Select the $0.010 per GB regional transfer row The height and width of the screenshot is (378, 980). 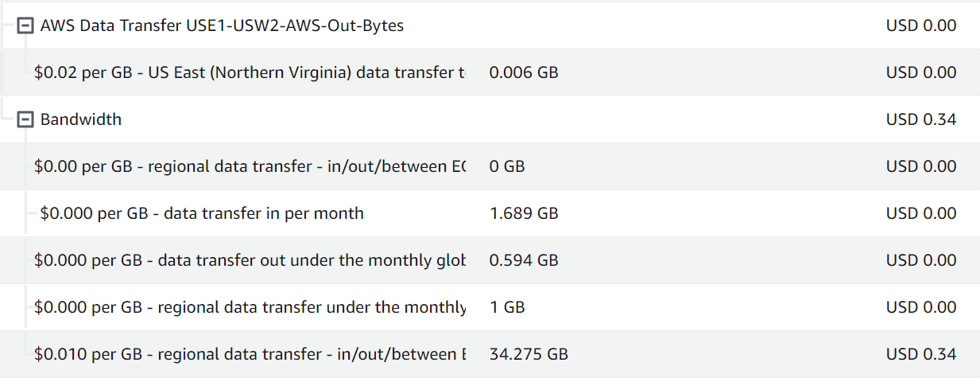(249, 354)
